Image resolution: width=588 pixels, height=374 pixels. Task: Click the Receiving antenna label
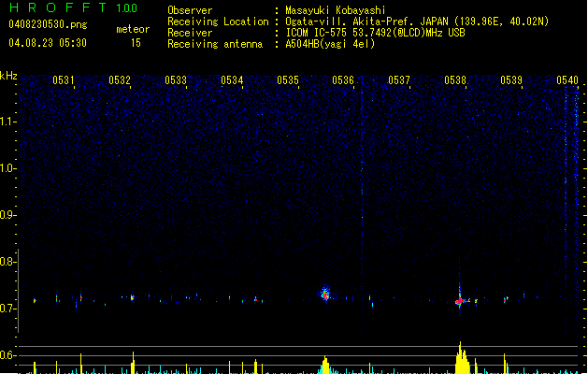pyautogui.click(x=215, y=44)
